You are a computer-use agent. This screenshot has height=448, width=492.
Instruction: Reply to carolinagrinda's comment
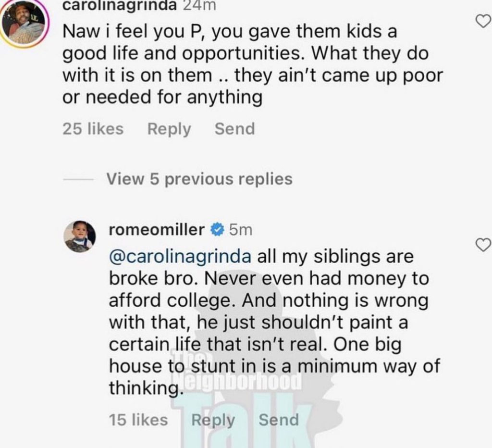coord(169,129)
